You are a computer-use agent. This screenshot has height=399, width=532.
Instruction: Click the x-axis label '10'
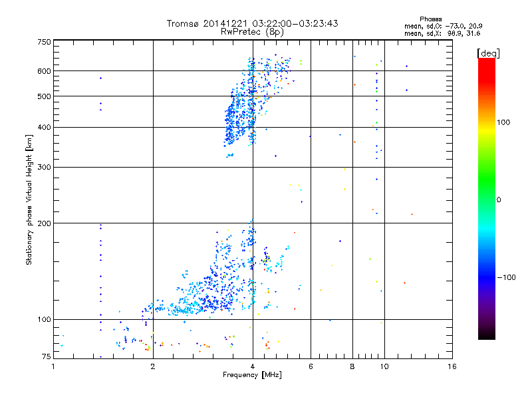point(384,366)
